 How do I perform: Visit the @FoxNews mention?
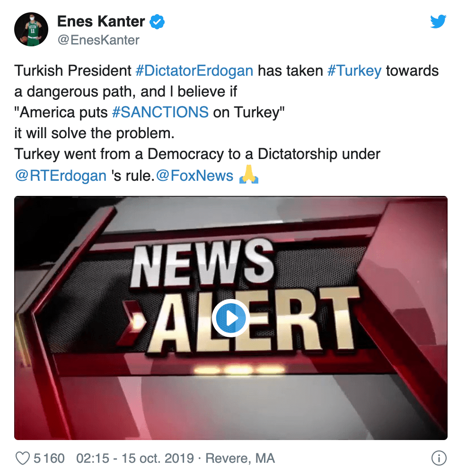[194, 176]
